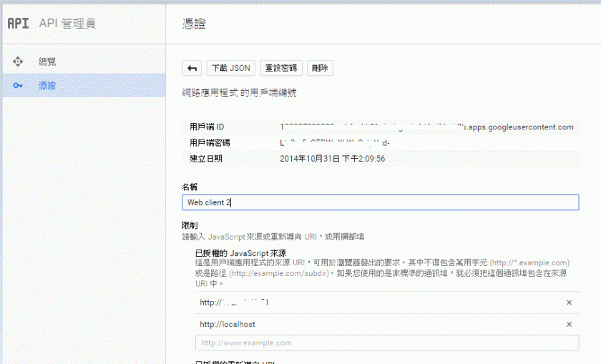Focus the 名稱 field containing Web client 2

[x=380, y=202]
